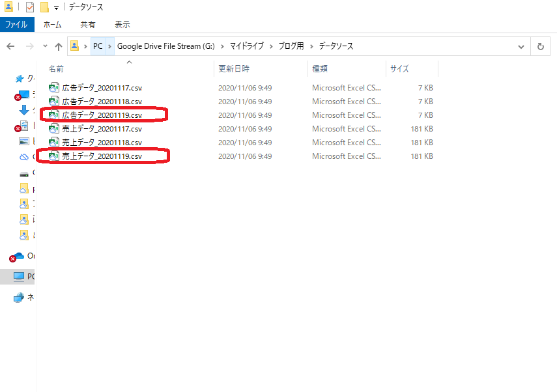This screenshot has width=557, height=392.
Task: Open the recent locations dropdown arrow
Action: click(44, 47)
